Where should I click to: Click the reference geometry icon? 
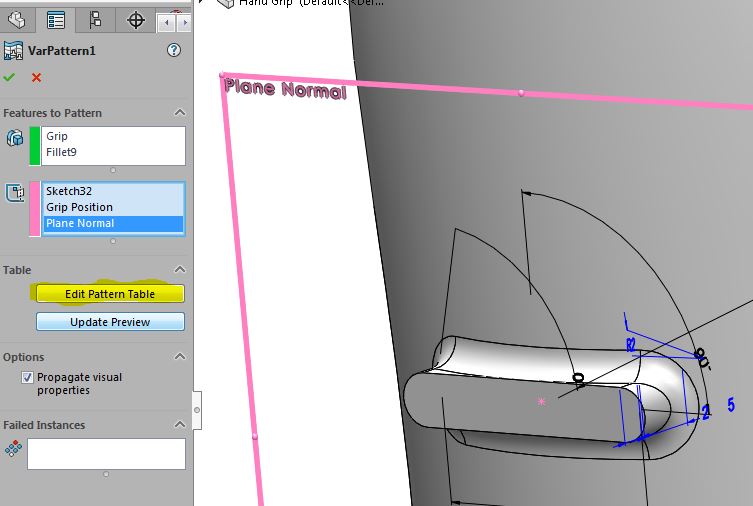click(15, 193)
